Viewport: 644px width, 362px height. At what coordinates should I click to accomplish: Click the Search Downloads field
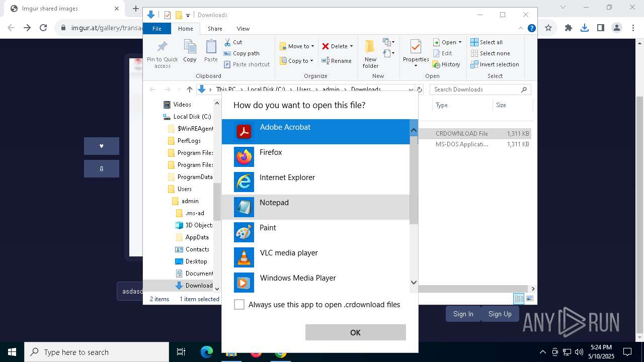[480, 89]
